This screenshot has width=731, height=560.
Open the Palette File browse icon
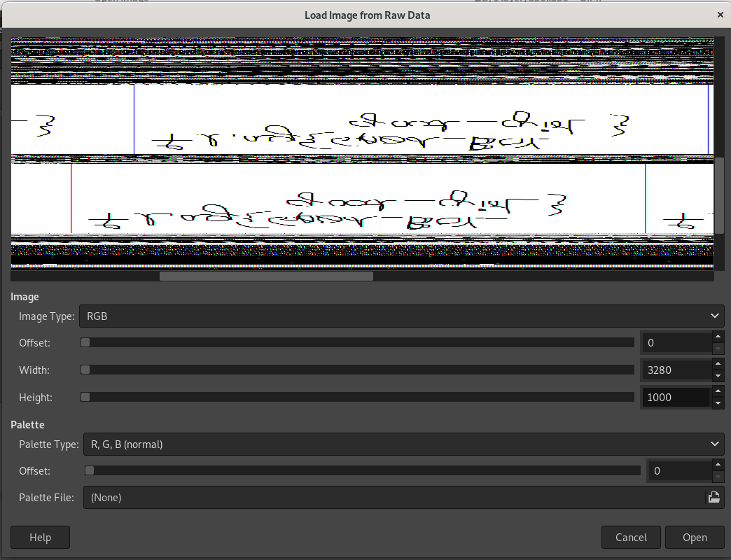[713, 497]
